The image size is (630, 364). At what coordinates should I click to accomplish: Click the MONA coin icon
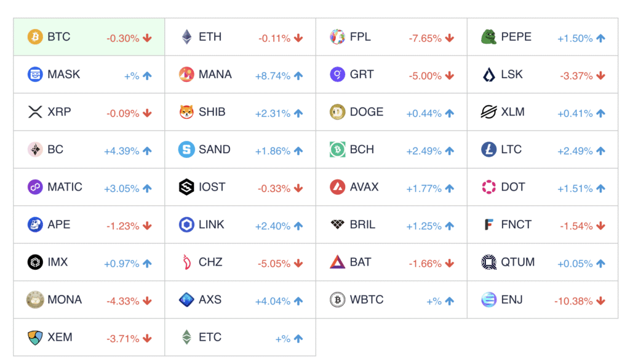pyautogui.click(x=36, y=300)
